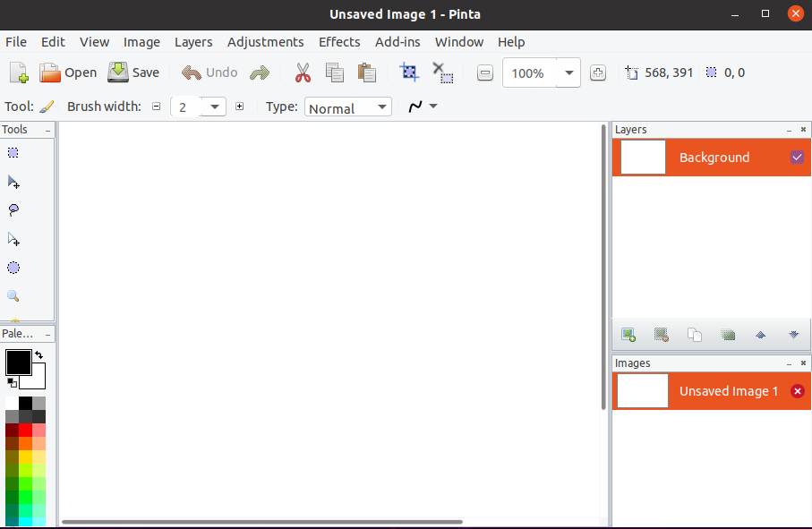Zoom out with the minus button

(x=484, y=73)
